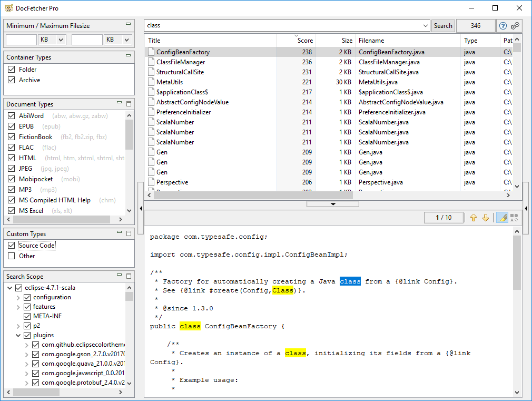The width and height of the screenshot is (532, 401).
Task: Click the Perspective file icon
Action: [151, 182]
